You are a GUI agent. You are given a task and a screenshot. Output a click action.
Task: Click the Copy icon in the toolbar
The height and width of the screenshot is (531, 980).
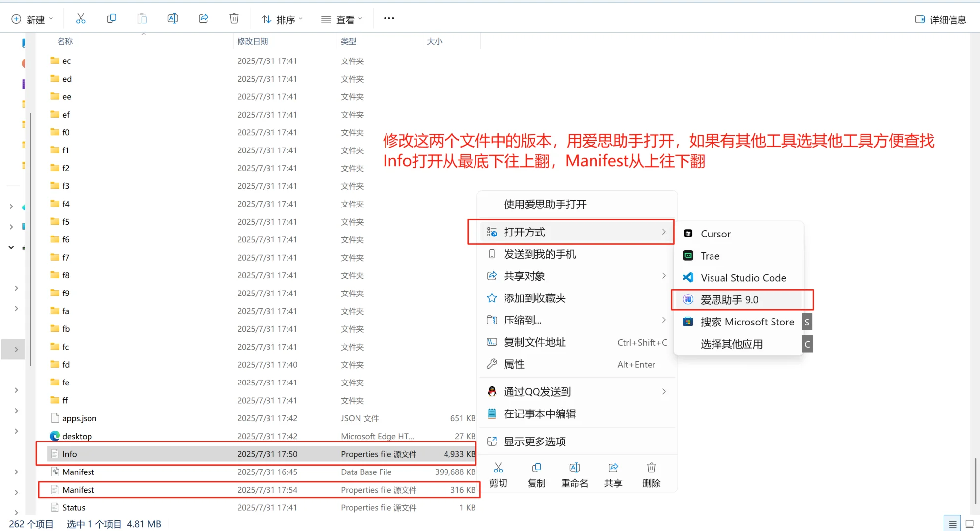(112, 18)
